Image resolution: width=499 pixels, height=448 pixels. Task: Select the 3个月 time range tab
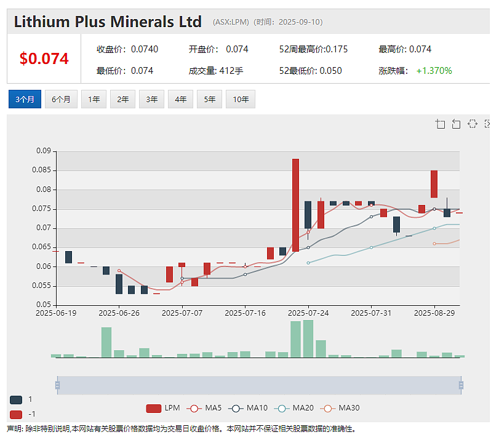pyautogui.click(x=25, y=99)
